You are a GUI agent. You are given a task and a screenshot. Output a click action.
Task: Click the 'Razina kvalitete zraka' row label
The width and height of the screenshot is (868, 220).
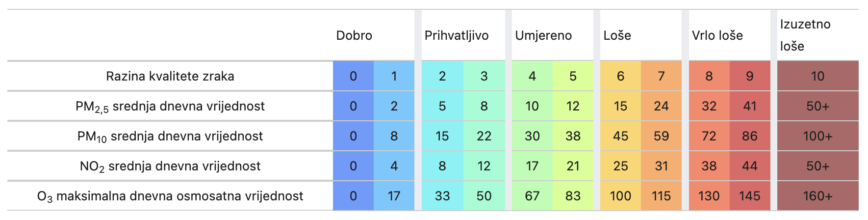[170, 76]
